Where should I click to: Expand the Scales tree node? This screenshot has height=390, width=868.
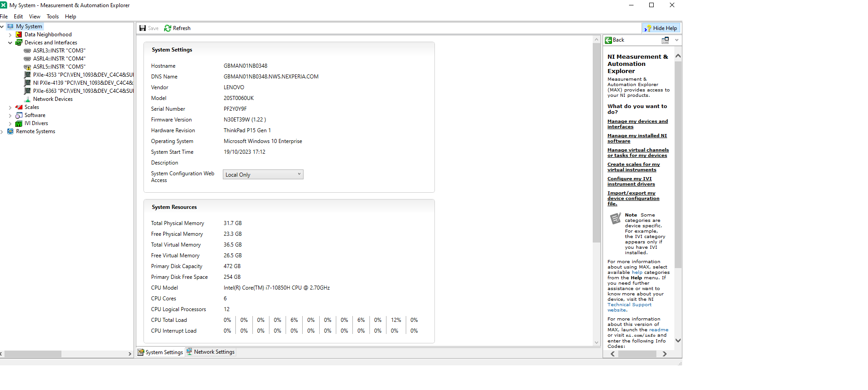coord(10,108)
